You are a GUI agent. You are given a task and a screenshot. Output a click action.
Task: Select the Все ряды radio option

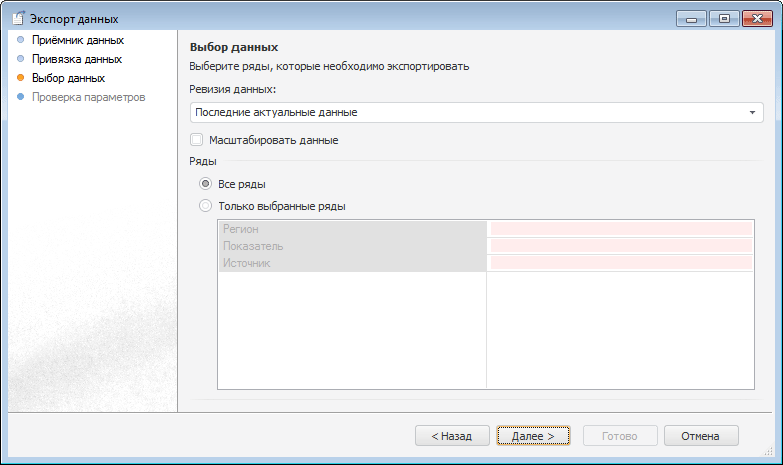point(206,184)
